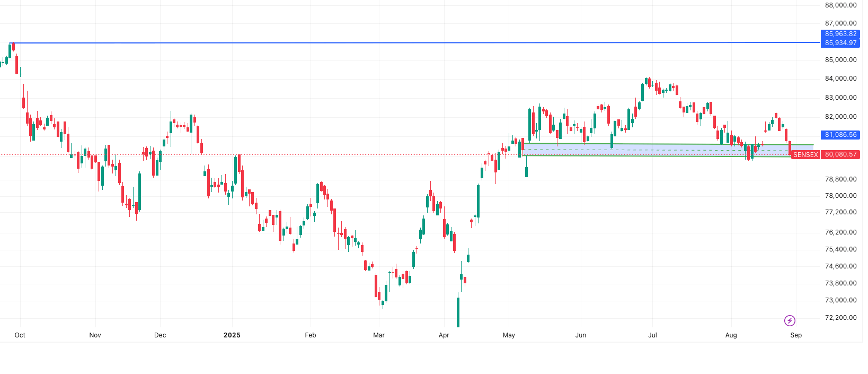
Task: Click the 74,600.00 price axis label
Action: click(x=840, y=266)
